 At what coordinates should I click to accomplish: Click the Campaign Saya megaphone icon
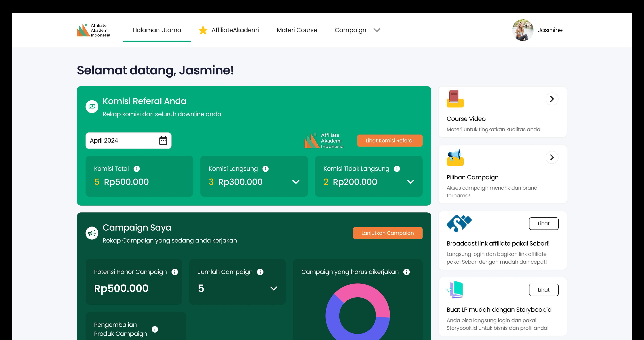coord(92,233)
